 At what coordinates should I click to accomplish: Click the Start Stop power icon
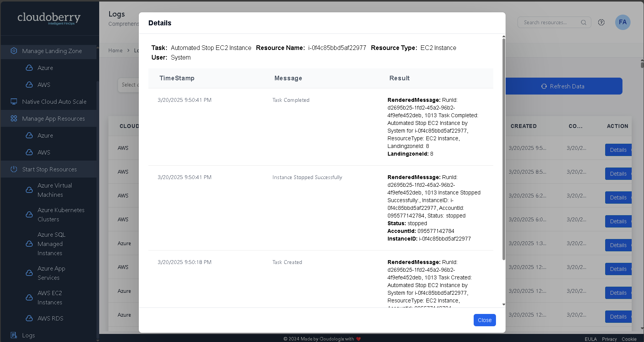pyautogui.click(x=14, y=169)
